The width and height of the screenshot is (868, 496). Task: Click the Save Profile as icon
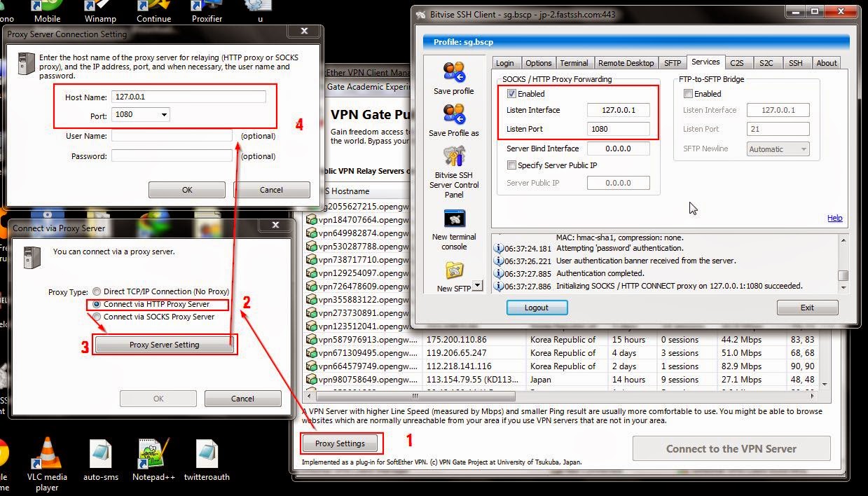coord(454,115)
